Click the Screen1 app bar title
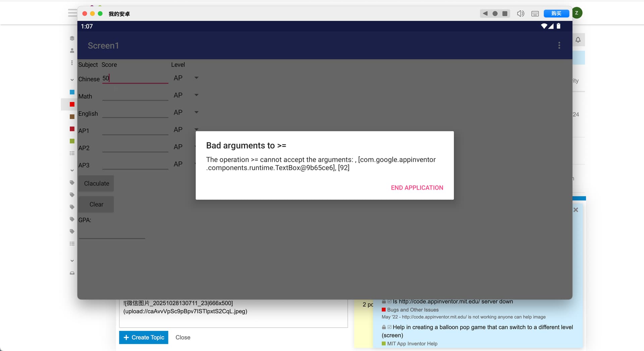This screenshot has height=351, width=644. 103,46
